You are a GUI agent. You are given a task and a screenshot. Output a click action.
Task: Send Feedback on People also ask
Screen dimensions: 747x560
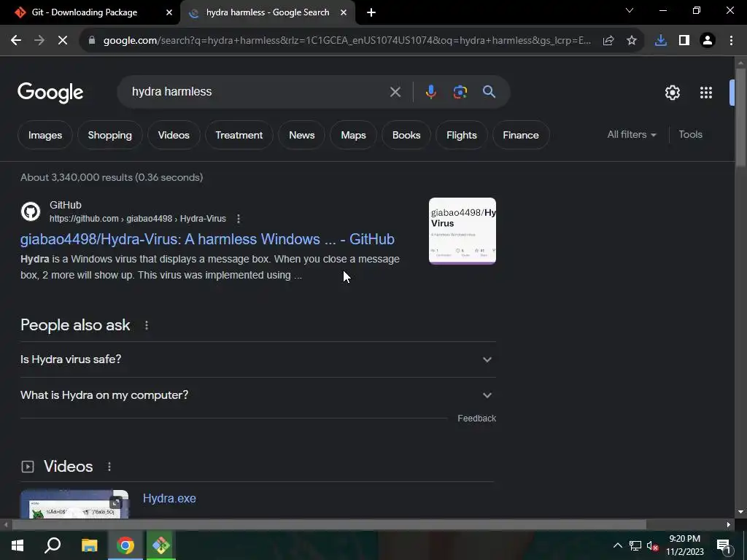click(x=477, y=419)
